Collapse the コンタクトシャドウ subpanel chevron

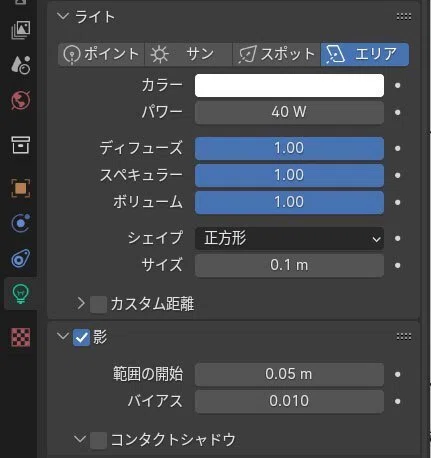(80, 439)
